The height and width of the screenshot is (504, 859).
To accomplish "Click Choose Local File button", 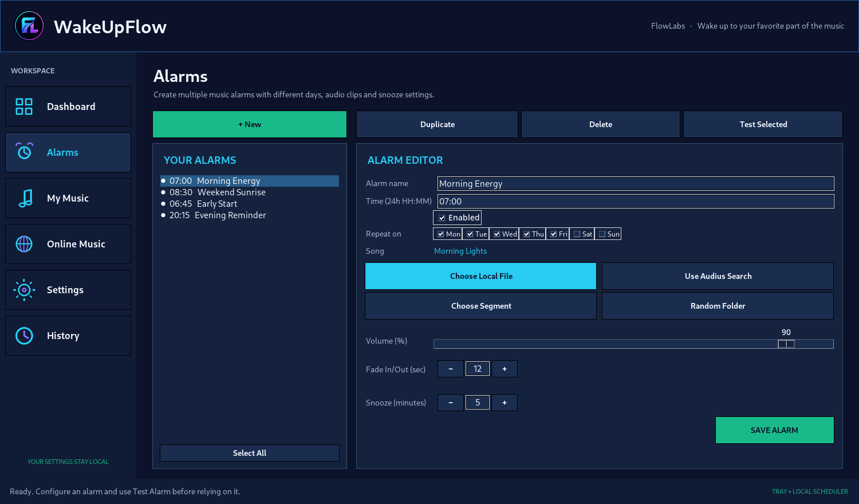I will pos(481,276).
